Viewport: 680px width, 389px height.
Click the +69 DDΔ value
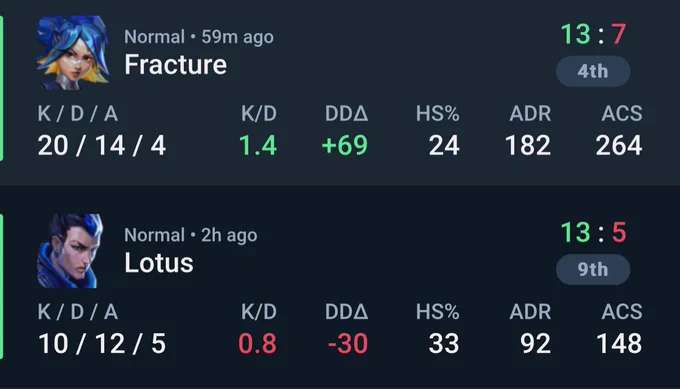click(x=345, y=145)
